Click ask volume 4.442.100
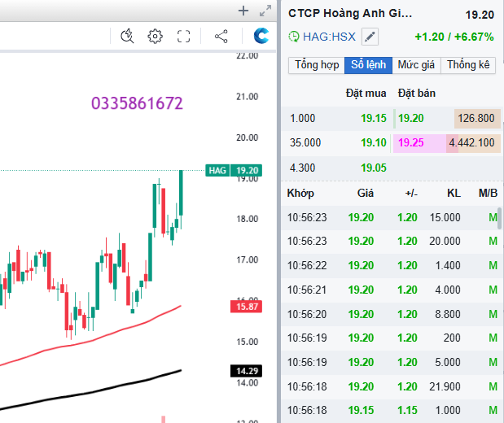 pos(471,142)
